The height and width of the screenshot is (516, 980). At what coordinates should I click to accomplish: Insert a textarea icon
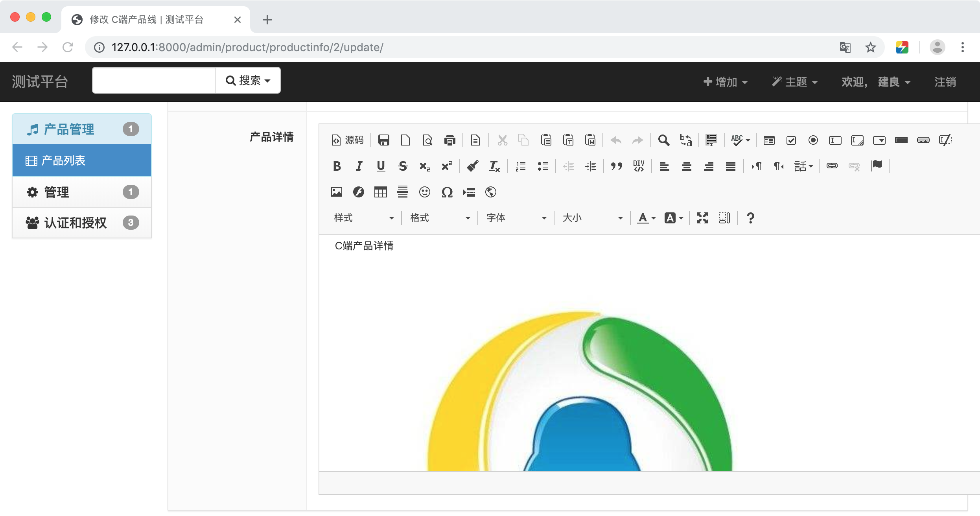(x=857, y=140)
